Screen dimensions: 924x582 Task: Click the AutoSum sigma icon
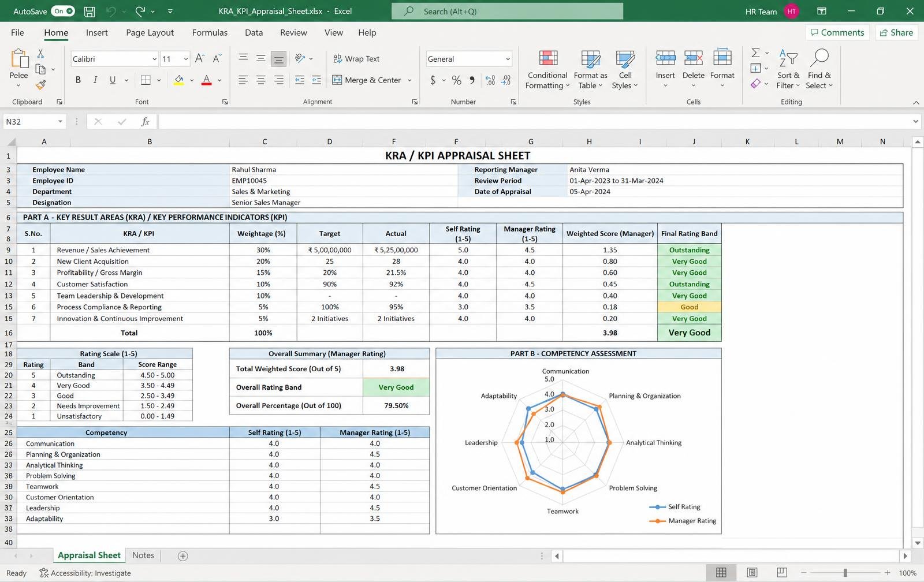click(755, 53)
